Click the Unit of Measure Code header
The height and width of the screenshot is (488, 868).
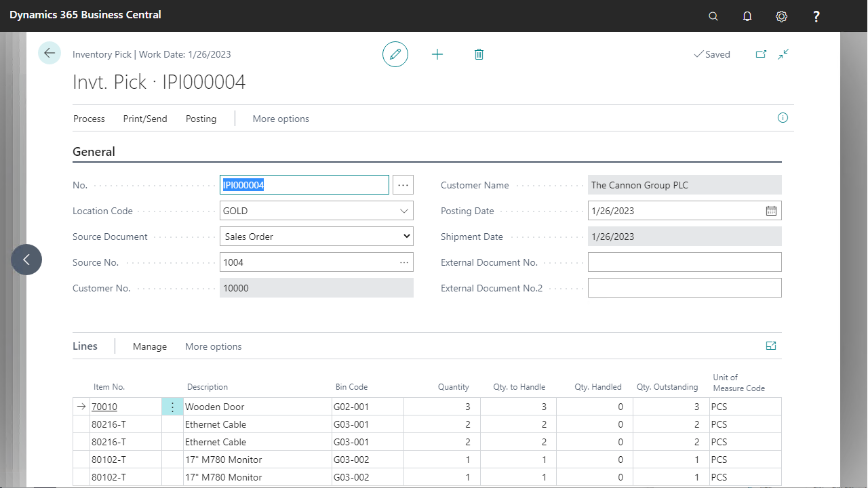point(738,383)
